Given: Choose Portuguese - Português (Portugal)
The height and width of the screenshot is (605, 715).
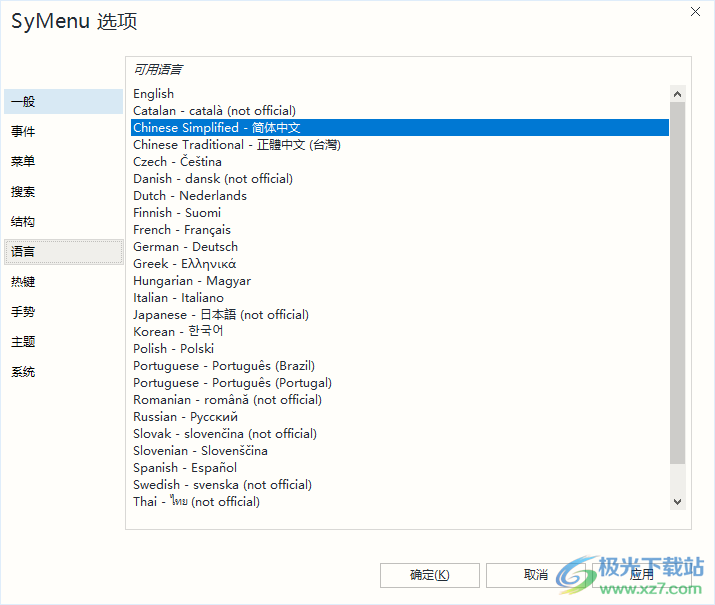Looking at the screenshot, I should click(400, 383).
